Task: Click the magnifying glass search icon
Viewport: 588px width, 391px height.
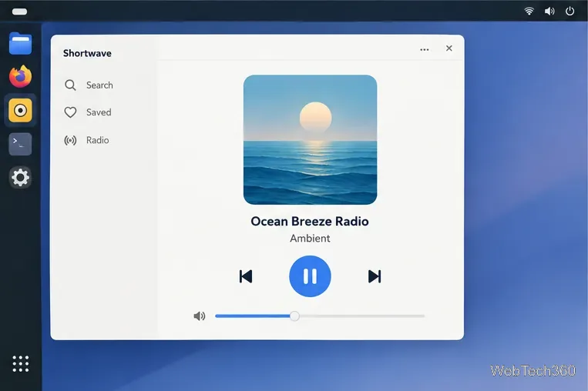Action: click(x=70, y=85)
